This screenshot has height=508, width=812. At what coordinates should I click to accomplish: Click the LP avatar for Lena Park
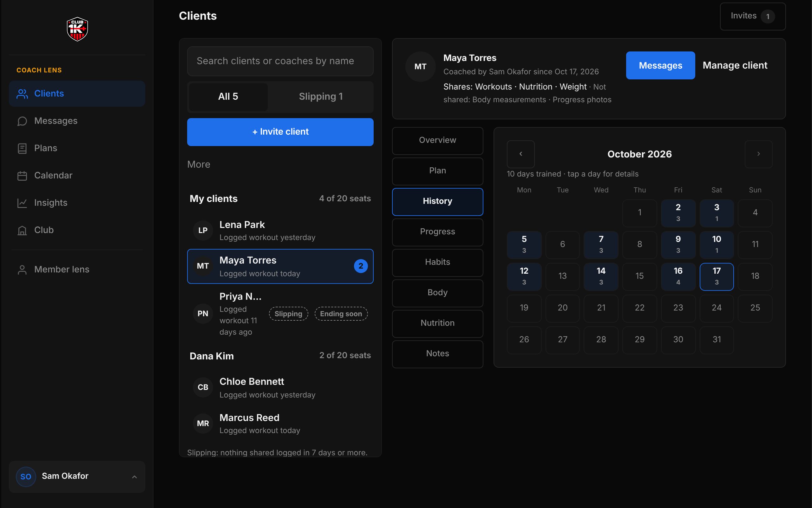coord(203,230)
